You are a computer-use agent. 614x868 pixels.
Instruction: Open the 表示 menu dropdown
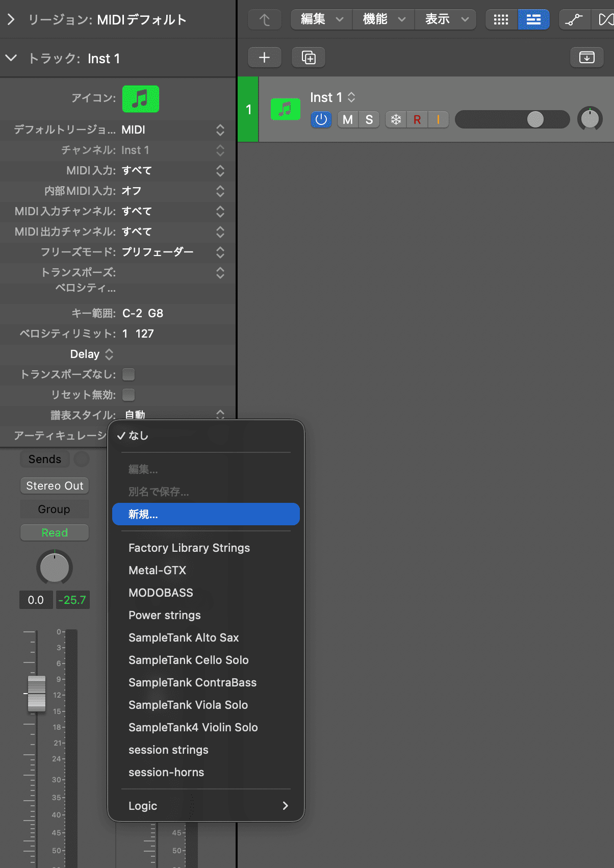pos(446,19)
